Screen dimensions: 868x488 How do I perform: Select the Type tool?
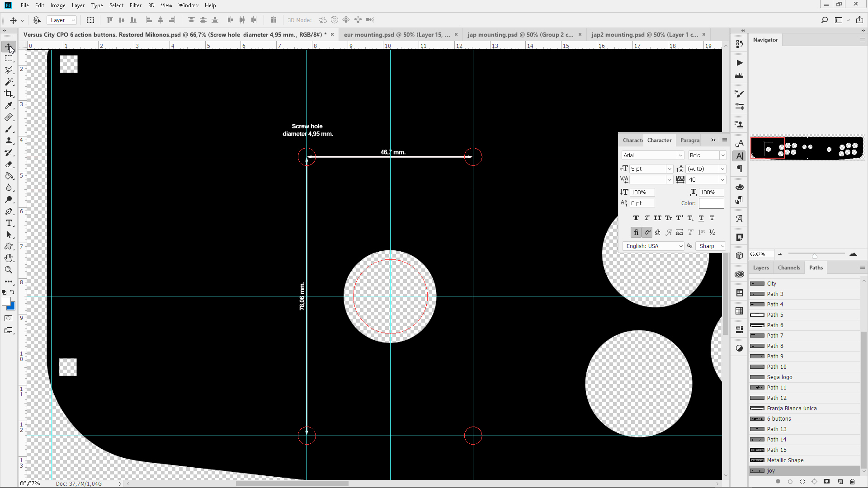[9, 223]
